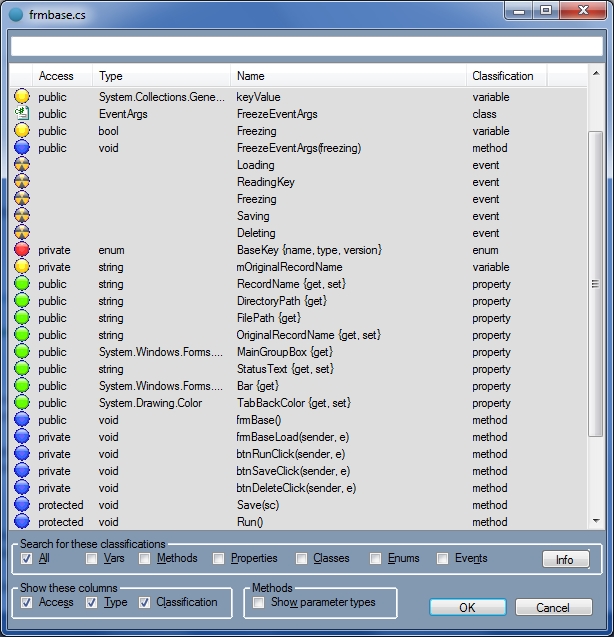Click the yellow icon beside bool Freezing
Image resolution: width=614 pixels, height=637 pixels.
pyautogui.click(x=22, y=131)
